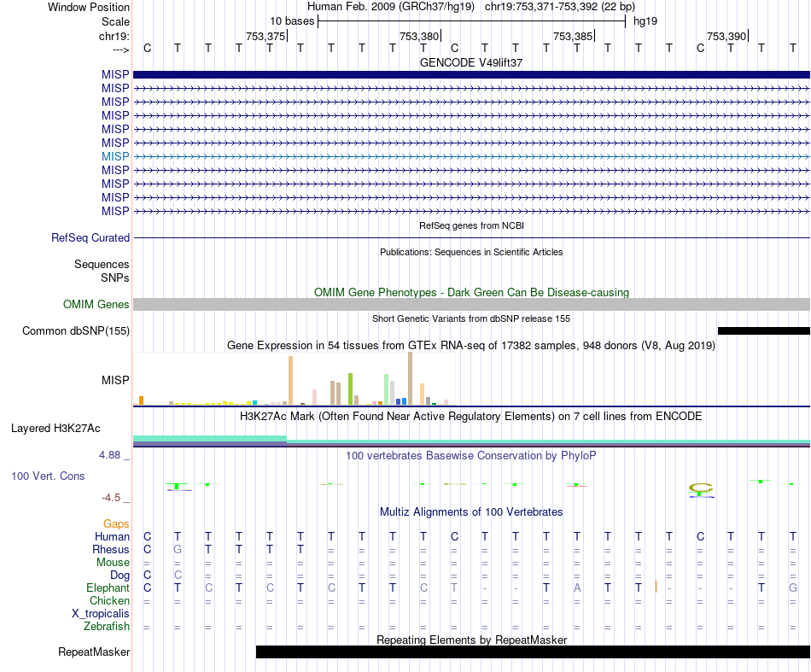Open Publications: Sequences in Scientific Articles title

pyautogui.click(x=471, y=252)
